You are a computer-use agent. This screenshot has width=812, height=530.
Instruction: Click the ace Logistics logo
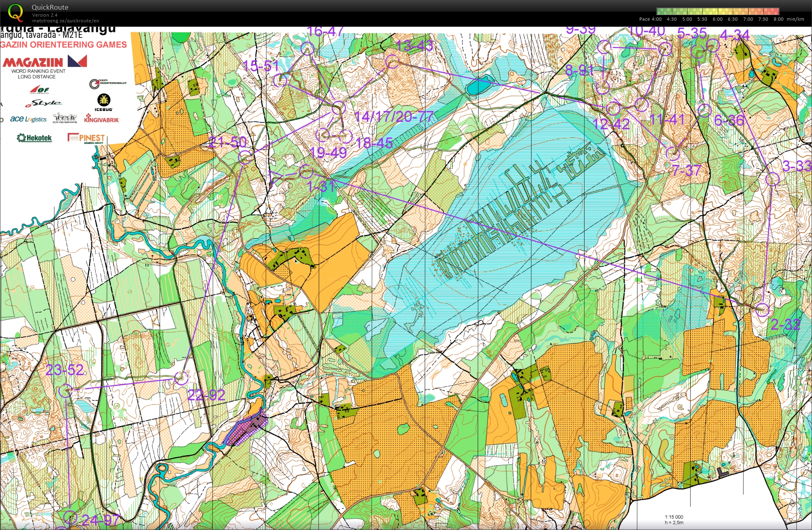28,119
